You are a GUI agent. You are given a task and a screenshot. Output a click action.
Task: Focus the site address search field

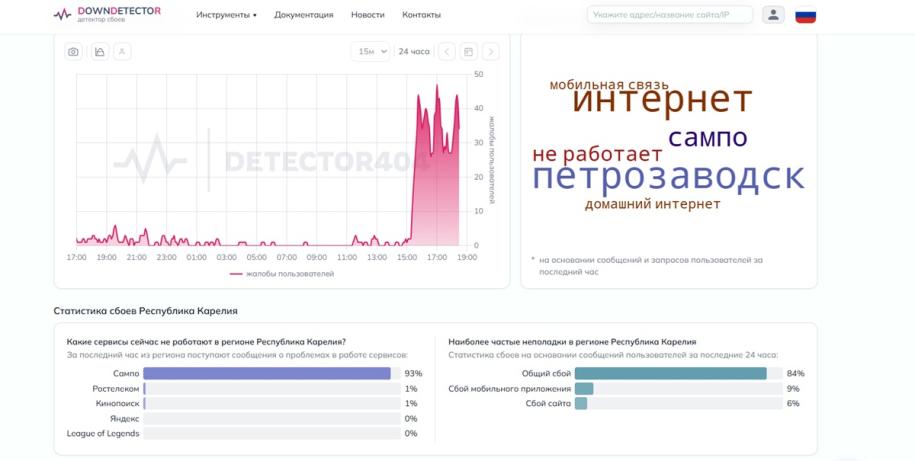(x=670, y=15)
